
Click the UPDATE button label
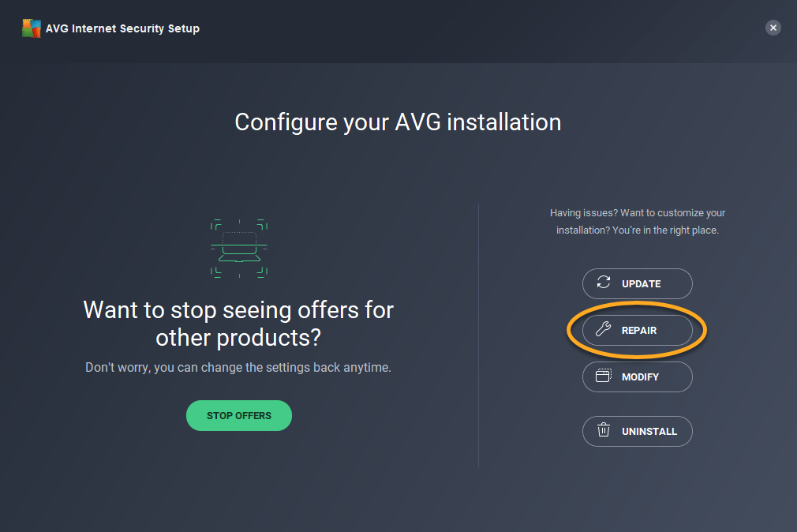641,284
